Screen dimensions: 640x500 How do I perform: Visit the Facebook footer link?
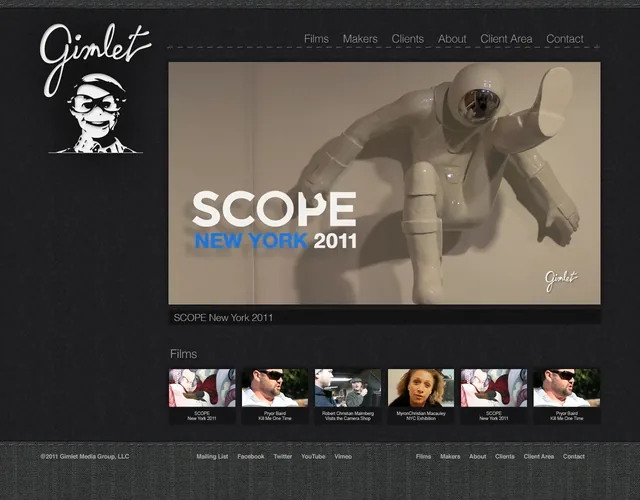click(251, 456)
